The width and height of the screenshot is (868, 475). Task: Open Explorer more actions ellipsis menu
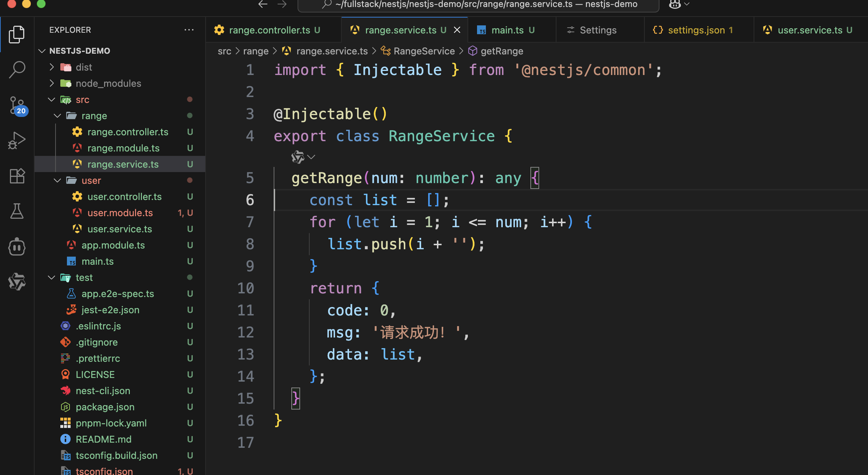click(x=189, y=30)
